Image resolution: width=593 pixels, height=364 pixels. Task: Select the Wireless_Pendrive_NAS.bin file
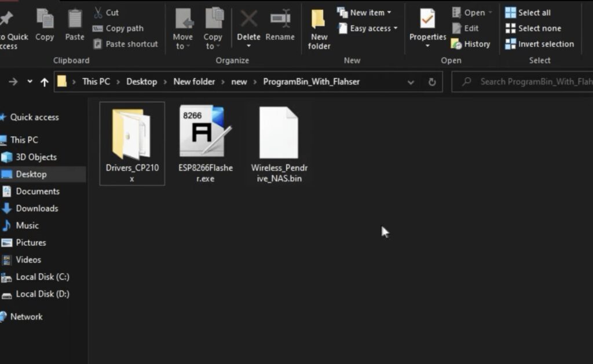[279, 144]
